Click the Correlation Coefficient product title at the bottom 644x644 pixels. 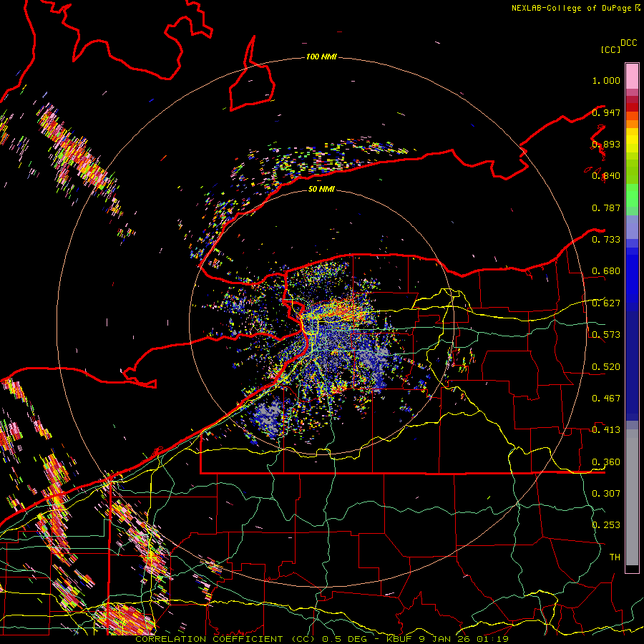[x=321, y=639]
